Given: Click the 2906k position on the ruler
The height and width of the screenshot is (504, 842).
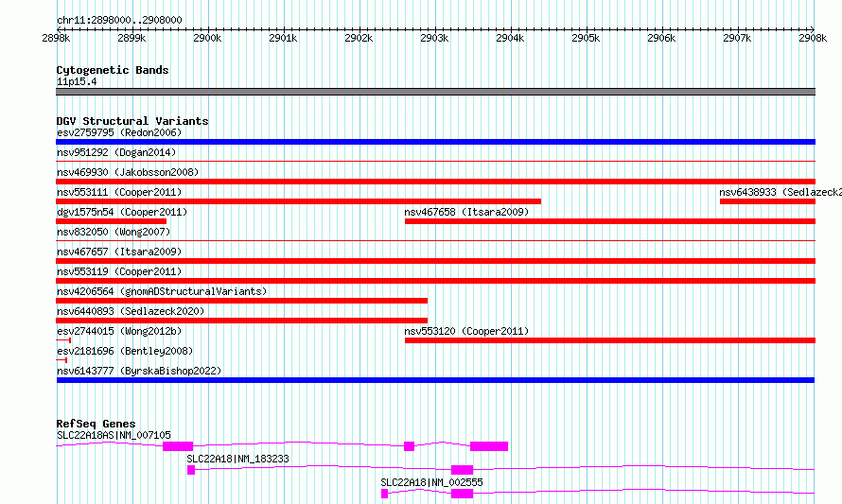Looking at the screenshot, I should click(x=661, y=38).
